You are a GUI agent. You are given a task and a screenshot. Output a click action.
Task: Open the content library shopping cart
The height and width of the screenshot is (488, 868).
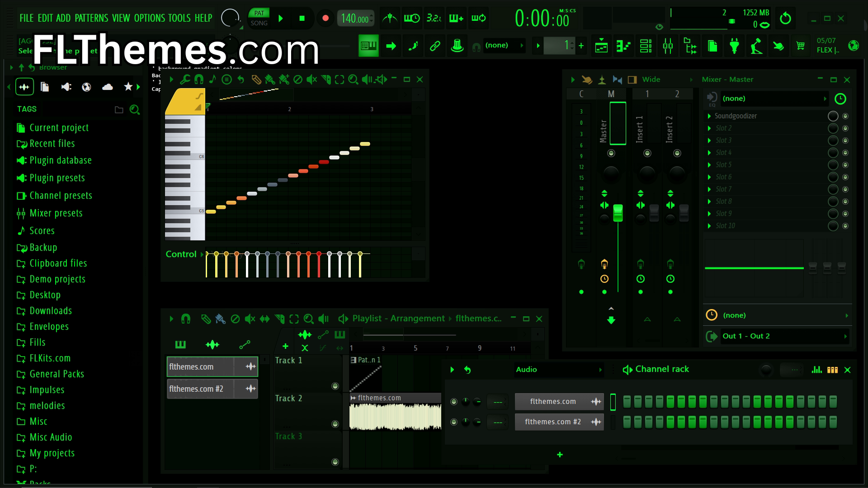click(801, 46)
